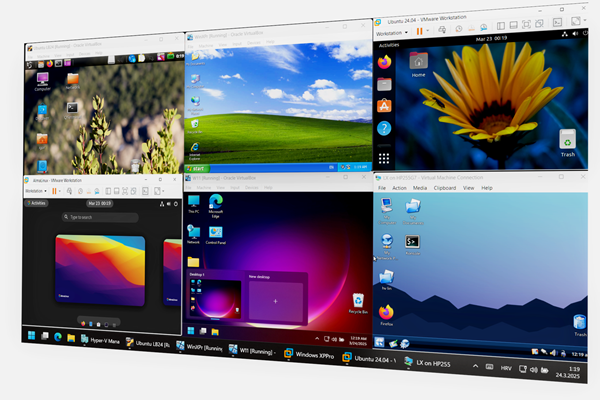Open the system status menu in Ubuntu 24.04 top bar
The image size is (600, 400).
tap(575, 34)
